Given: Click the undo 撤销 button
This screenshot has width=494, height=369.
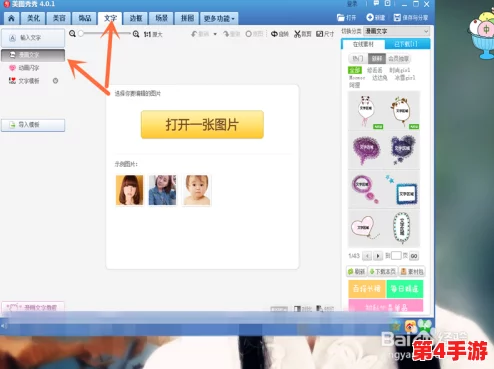Looking at the screenshot, I should tap(200, 34).
